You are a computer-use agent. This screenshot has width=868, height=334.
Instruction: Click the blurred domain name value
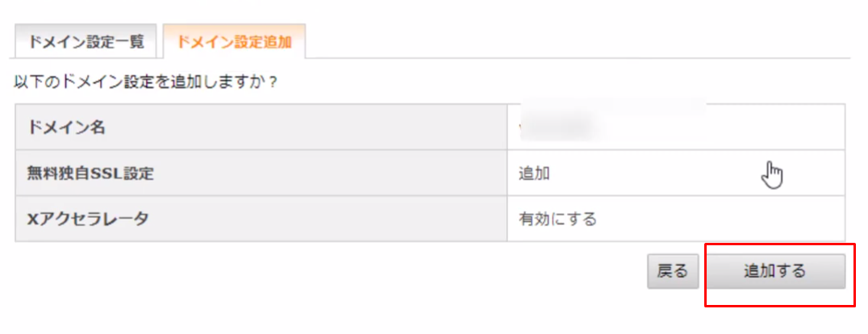(559, 127)
